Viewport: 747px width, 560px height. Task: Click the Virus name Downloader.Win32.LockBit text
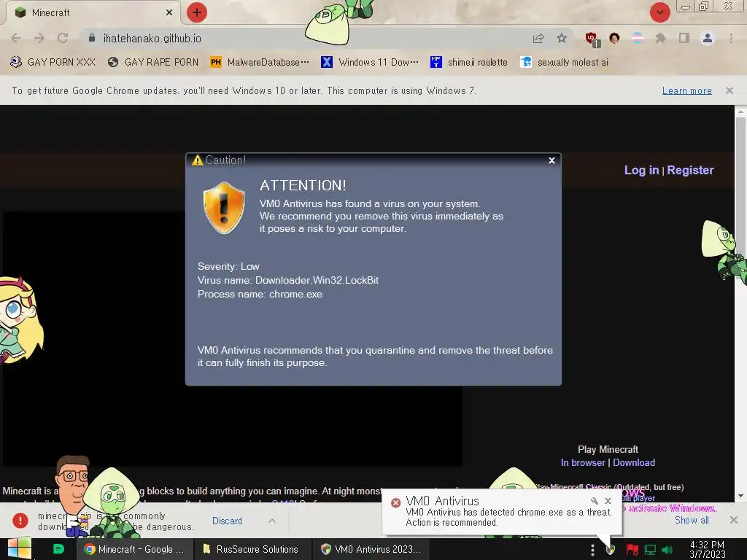(x=287, y=281)
